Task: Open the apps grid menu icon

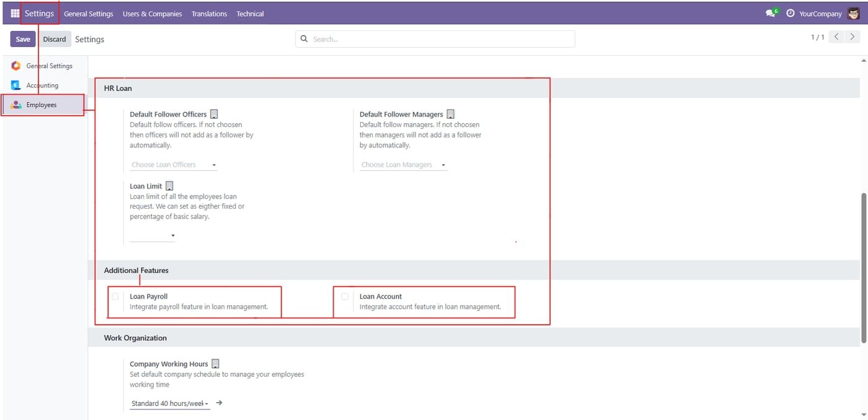Action: (15, 13)
